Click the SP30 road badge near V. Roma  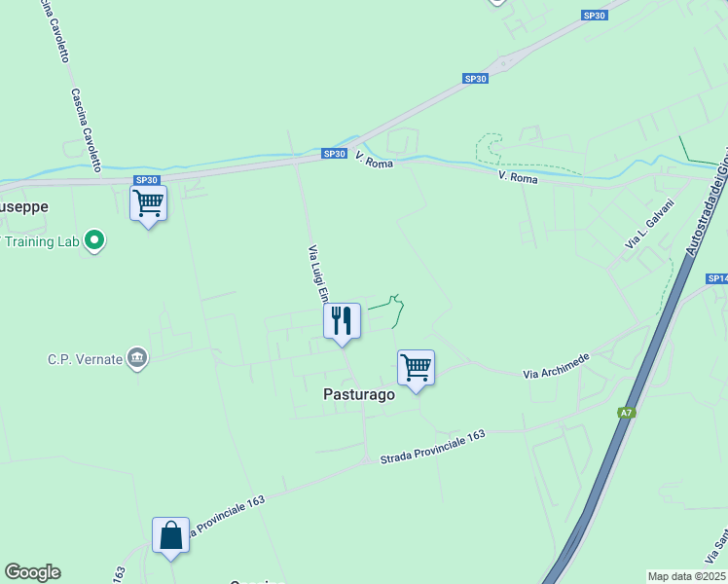pos(334,154)
